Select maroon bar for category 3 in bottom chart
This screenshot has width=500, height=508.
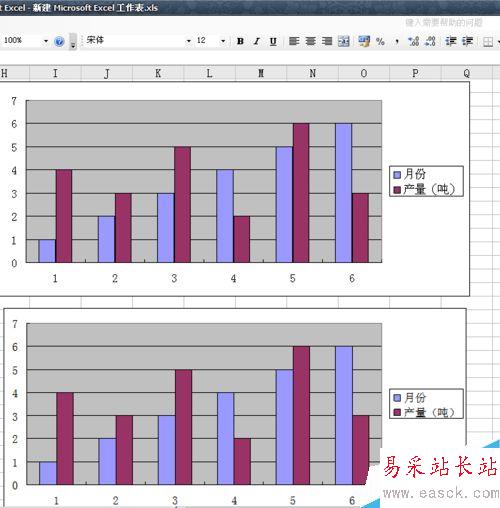pyautogui.click(x=184, y=427)
